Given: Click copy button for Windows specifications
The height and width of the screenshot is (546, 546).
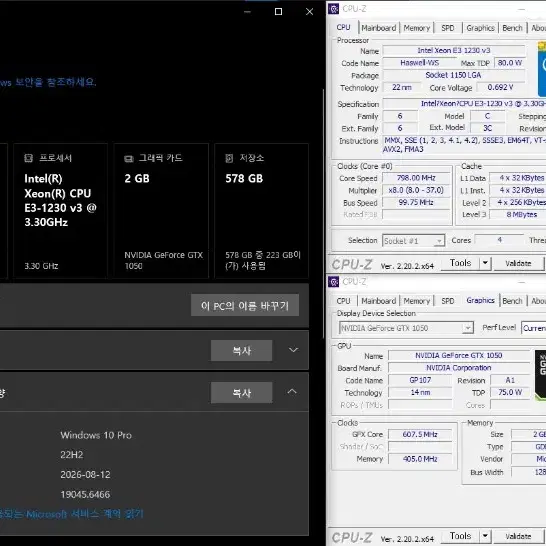Looking at the screenshot, I should [x=241, y=393].
